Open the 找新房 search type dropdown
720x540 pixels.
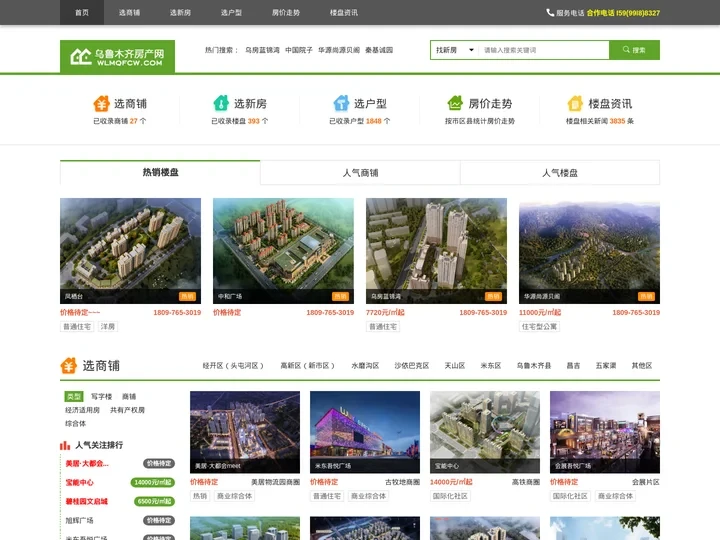point(454,50)
